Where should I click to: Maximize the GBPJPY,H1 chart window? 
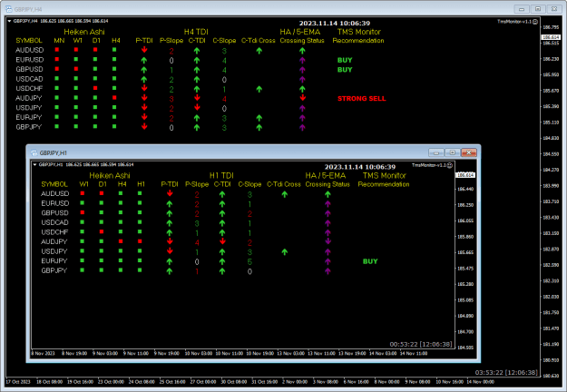(x=453, y=152)
